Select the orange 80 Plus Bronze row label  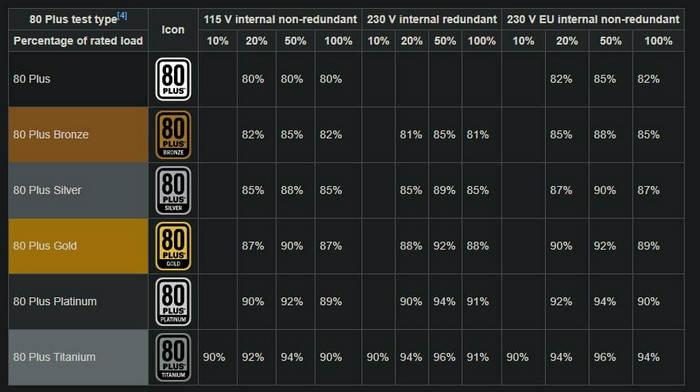(x=78, y=134)
